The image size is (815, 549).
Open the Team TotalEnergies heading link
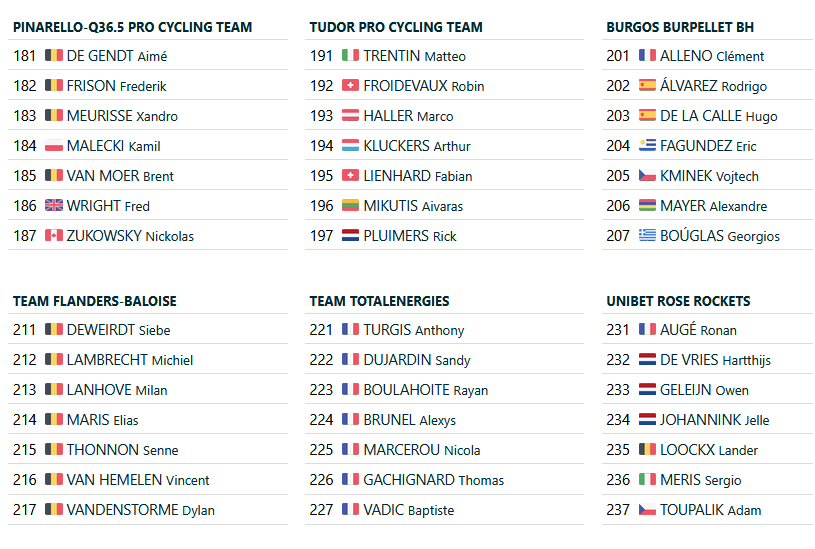click(380, 301)
